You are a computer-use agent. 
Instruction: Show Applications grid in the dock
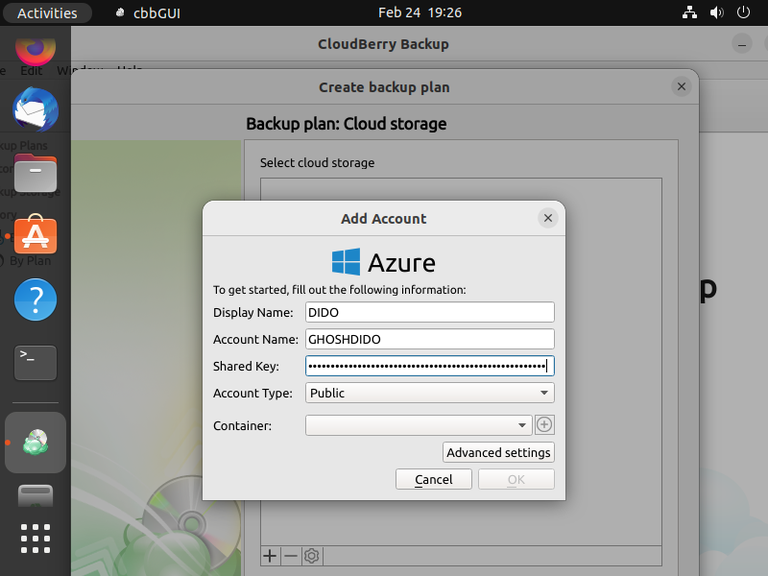tap(35, 538)
